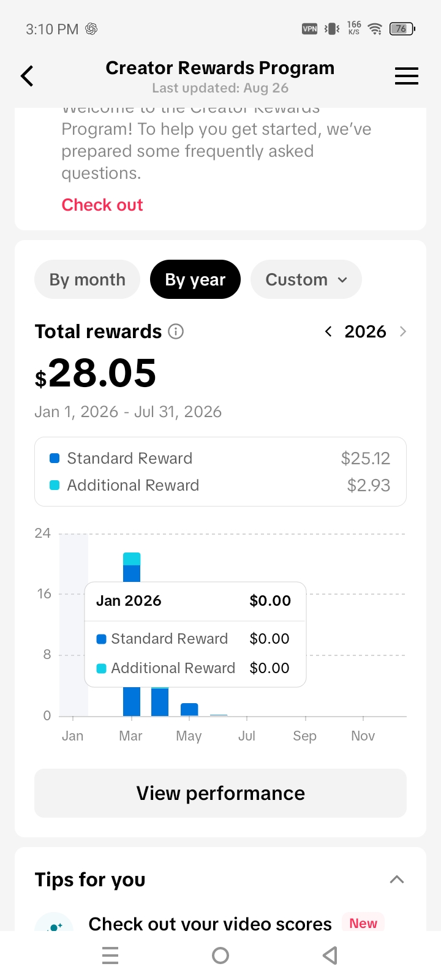Collapse the Tips for you section
Image resolution: width=441 pixels, height=980 pixels.
(x=397, y=880)
